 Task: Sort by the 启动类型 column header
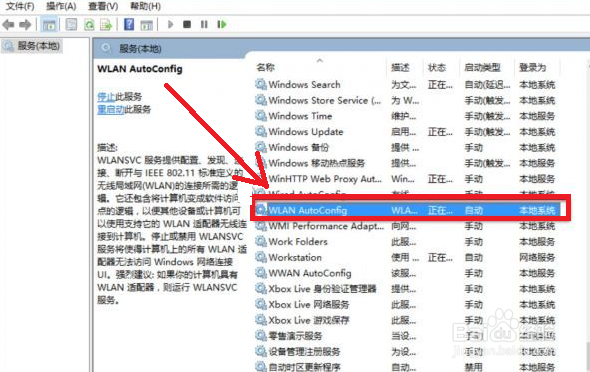pos(482,68)
